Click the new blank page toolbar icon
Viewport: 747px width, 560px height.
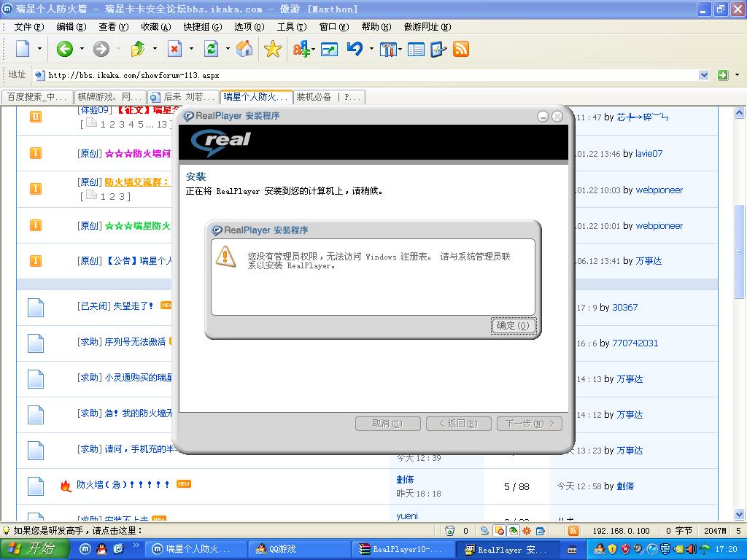(x=23, y=49)
